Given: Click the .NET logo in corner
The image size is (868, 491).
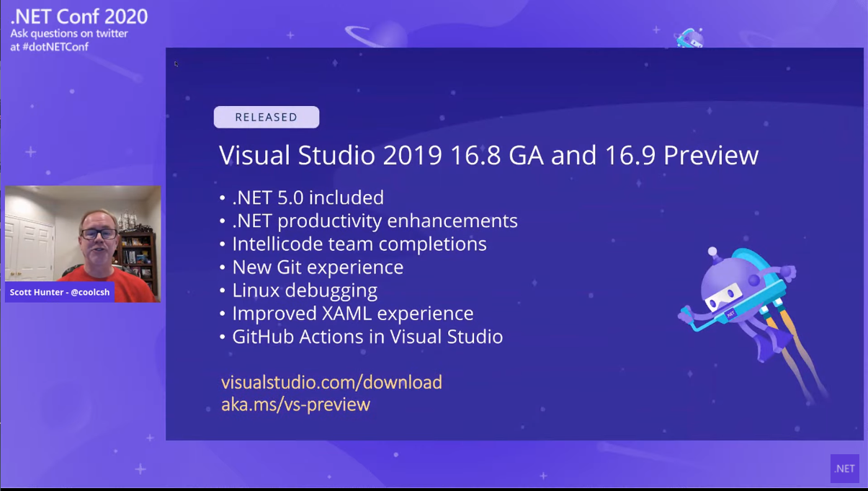Looking at the screenshot, I should [844, 469].
